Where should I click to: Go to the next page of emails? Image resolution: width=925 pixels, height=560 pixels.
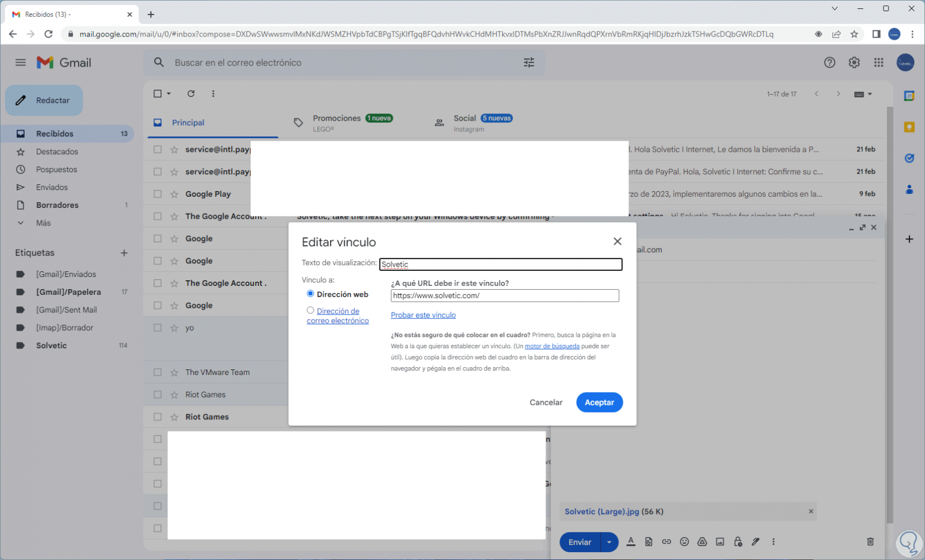(838, 94)
